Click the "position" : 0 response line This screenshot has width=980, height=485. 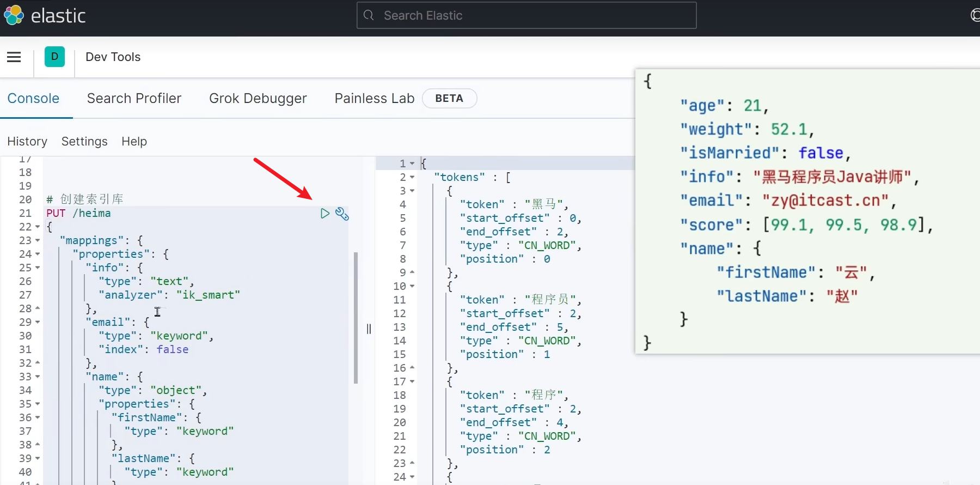tap(505, 259)
